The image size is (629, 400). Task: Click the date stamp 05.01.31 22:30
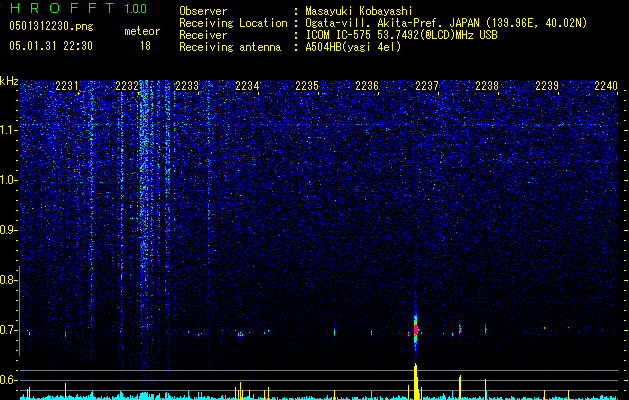point(51,46)
